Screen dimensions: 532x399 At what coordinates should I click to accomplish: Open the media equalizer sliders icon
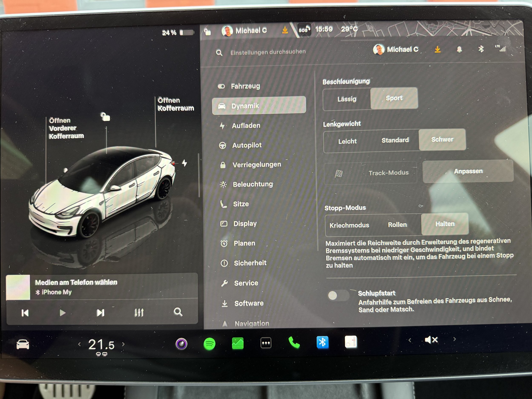pos(139,312)
